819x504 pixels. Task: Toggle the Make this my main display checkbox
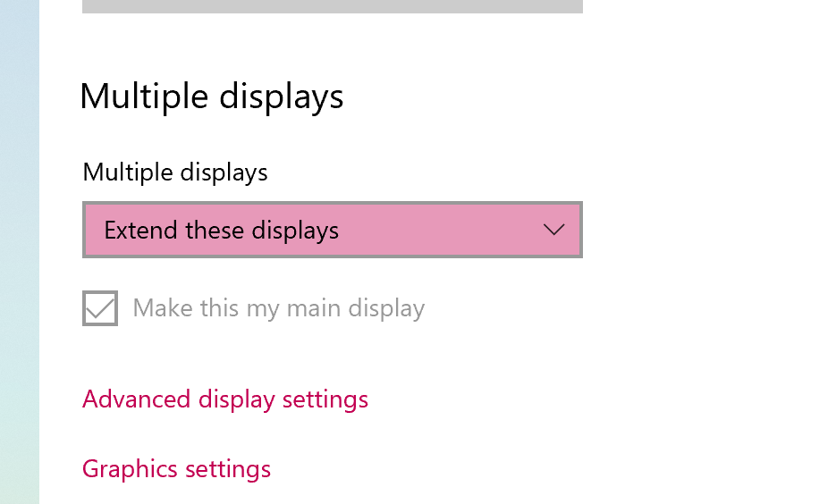[x=100, y=308]
